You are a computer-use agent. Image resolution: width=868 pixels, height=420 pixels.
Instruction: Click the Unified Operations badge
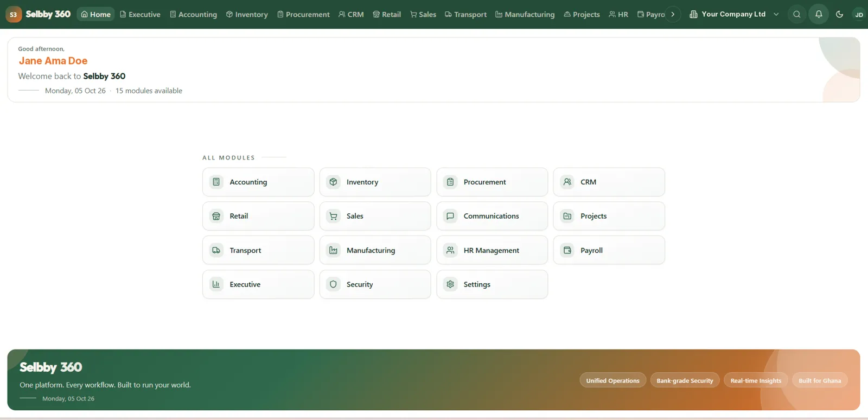[612, 380]
